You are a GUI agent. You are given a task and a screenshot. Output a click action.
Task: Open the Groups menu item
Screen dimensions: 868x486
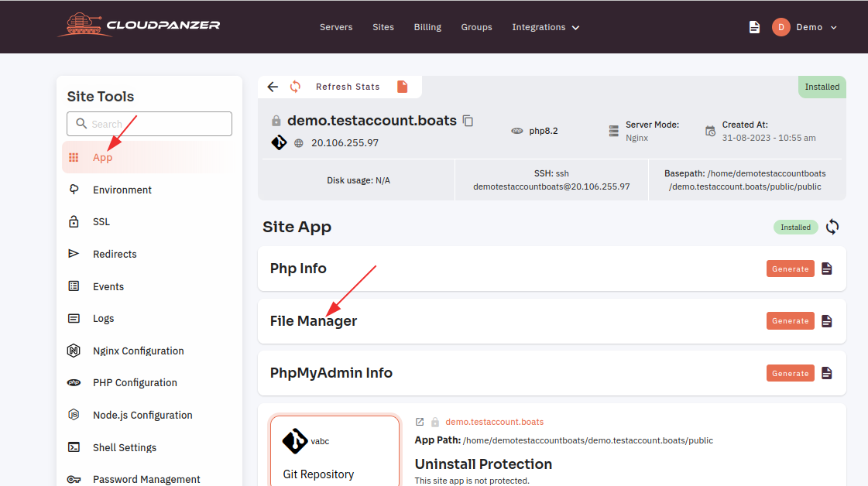477,27
